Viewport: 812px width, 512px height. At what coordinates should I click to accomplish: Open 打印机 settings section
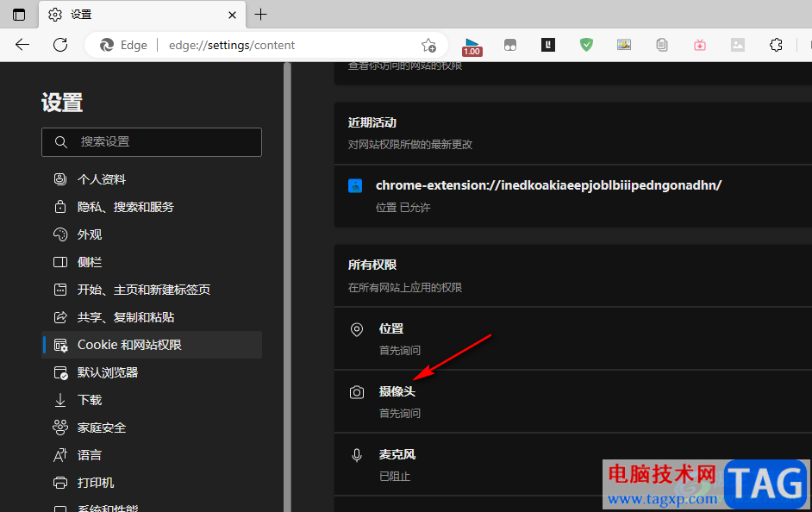(x=152, y=483)
